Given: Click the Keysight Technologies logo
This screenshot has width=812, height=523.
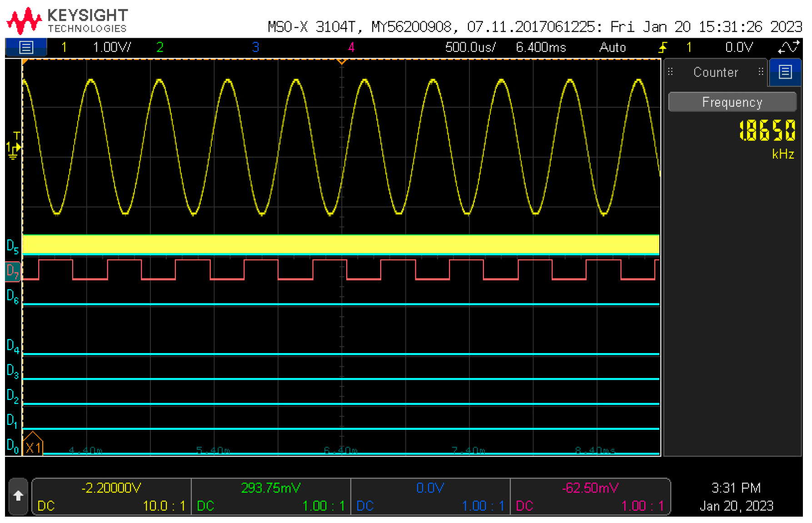Looking at the screenshot, I should 67,21.
